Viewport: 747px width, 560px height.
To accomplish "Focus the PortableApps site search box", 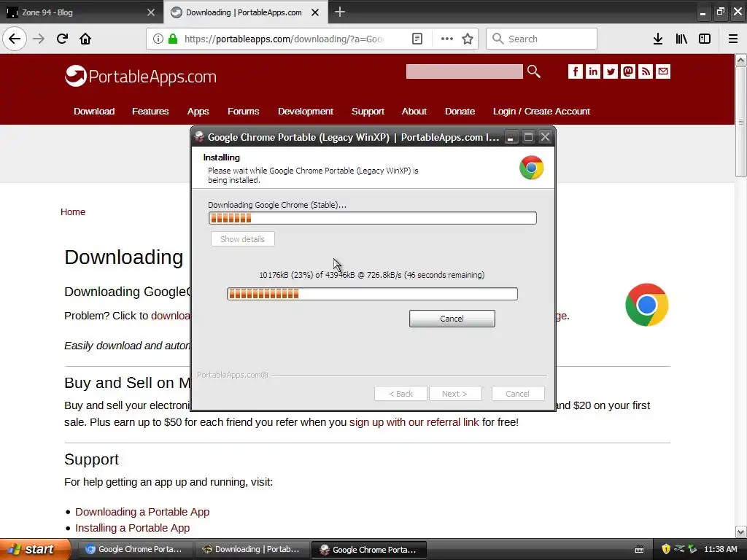I will pos(464,71).
